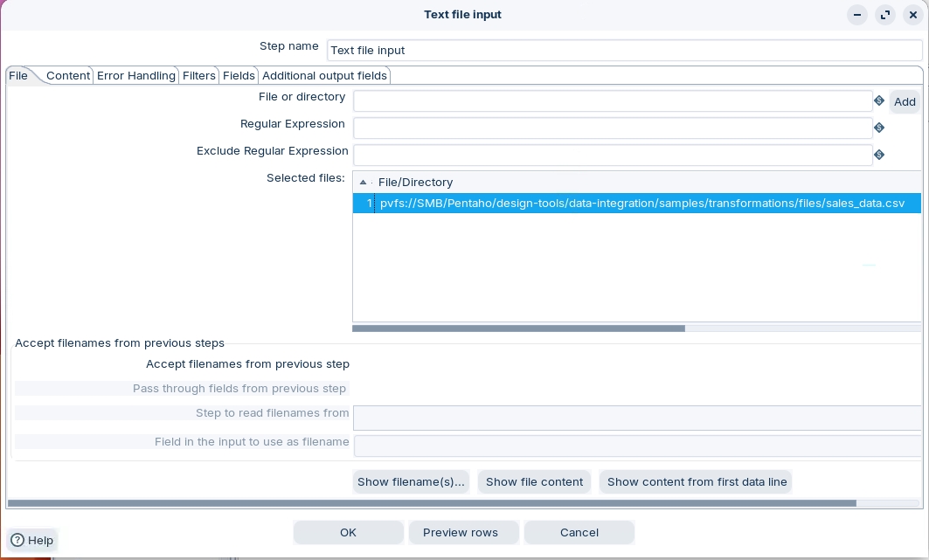Click variable icon beside Exclude Regular Expression field

pyautogui.click(x=879, y=155)
